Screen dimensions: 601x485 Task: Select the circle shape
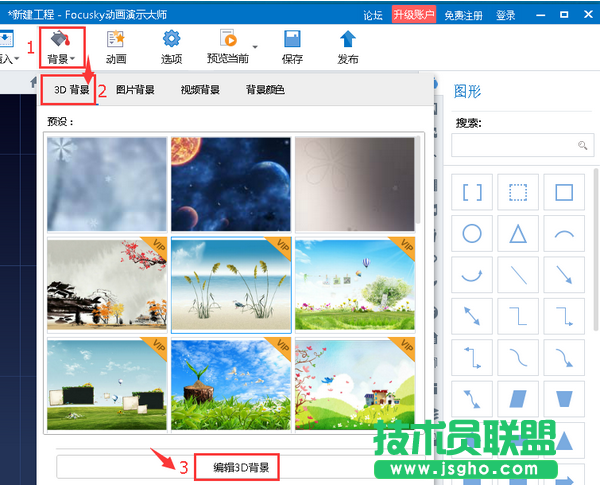472,233
